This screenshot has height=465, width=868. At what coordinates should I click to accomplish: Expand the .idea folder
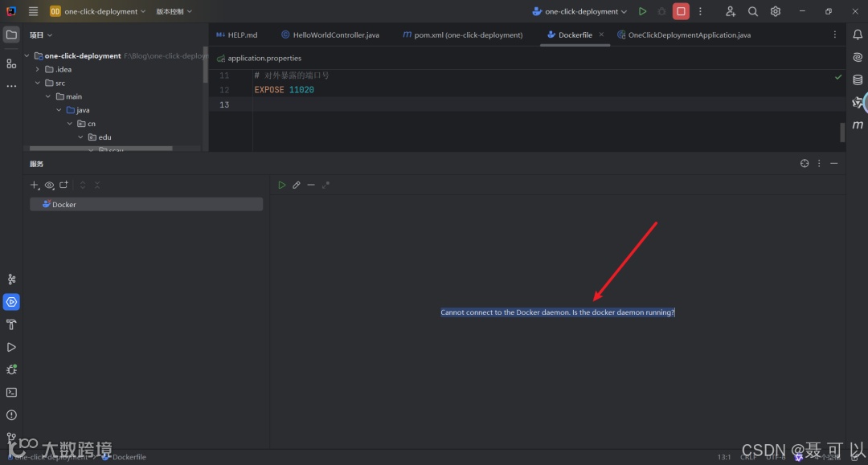pos(37,69)
